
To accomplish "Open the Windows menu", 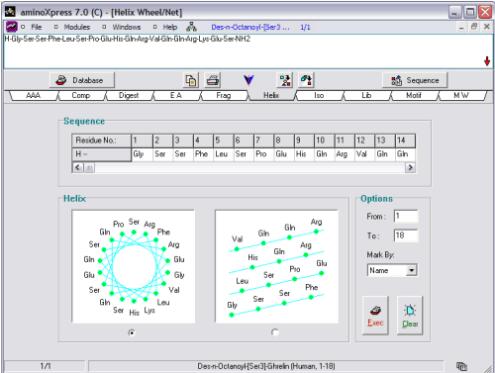I will click(x=126, y=27).
